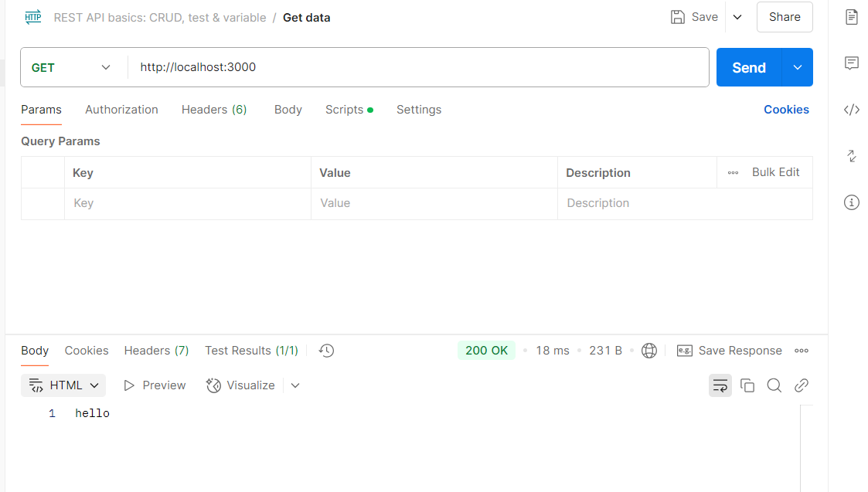Click the Value input cell
Screen dimensions: 868x492
point(434,203)
